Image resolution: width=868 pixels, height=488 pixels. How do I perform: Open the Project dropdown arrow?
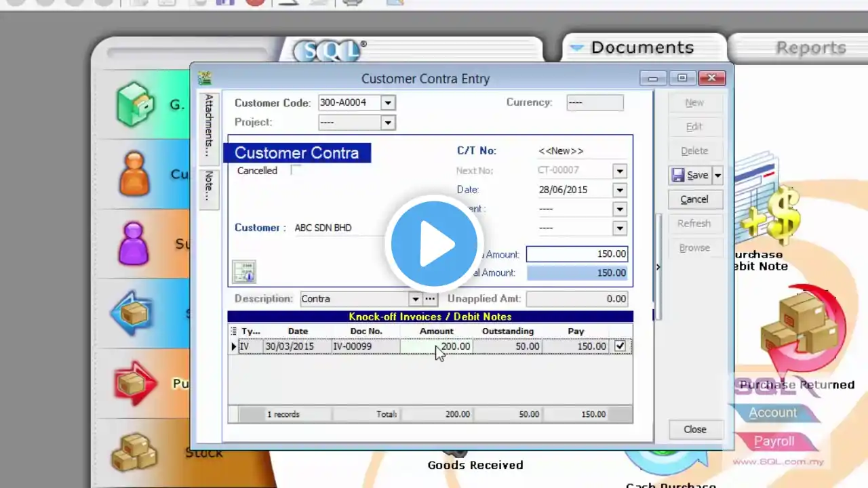[x=387, y=123]
